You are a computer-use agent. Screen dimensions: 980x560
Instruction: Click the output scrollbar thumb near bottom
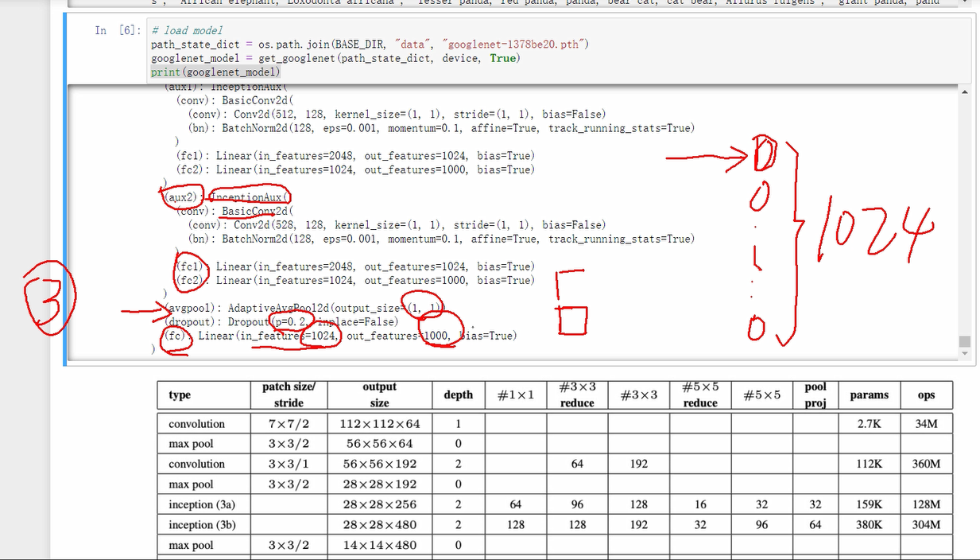click(x=965, y=342)
